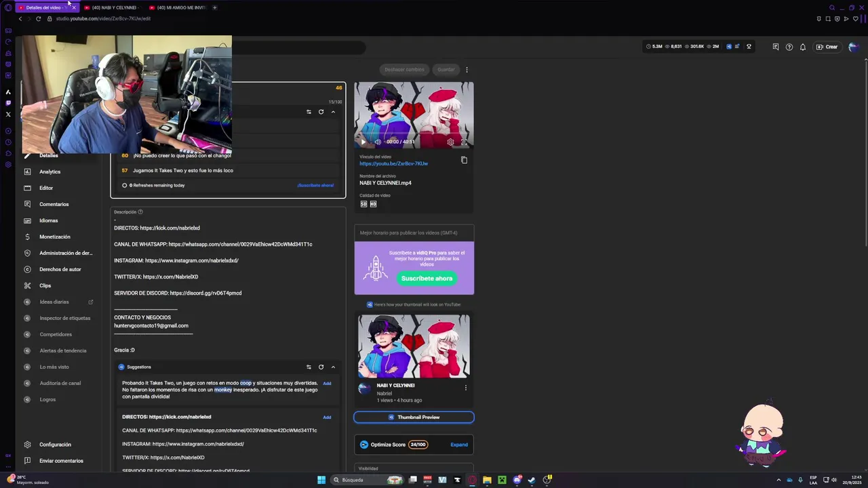Screen dimensions: 868x488
Task: Add the DIRECTOS kick.com suggestion line
Action: (x=327, y=418)
